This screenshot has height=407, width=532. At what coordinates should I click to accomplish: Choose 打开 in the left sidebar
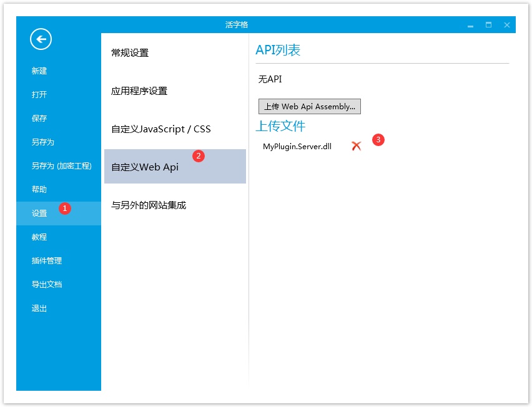(39, 95)
